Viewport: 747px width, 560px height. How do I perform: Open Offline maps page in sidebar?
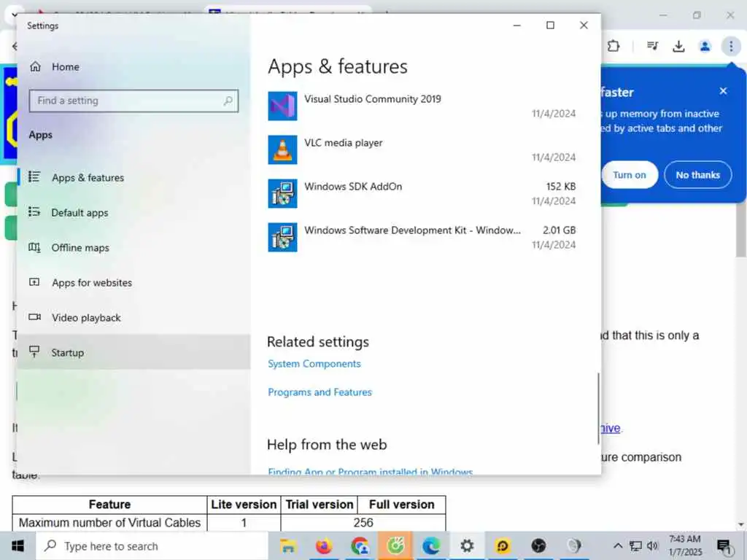click(x=134, y=248)
